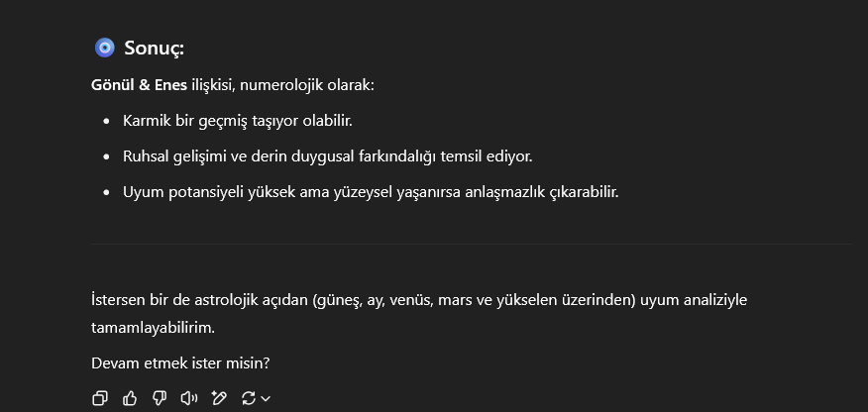Give the response a thumbs up
This screenshot has width=868, height=412.
(x=130, y=398)
